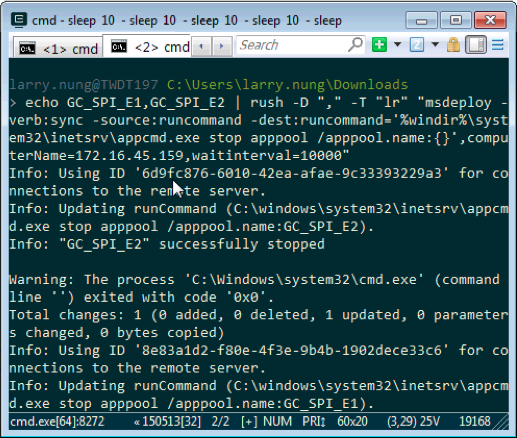Click the magnifier search icon
517x438 pixels.
click(355, 44)
